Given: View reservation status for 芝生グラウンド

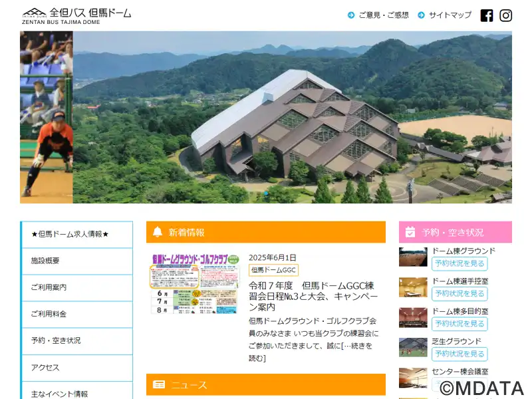Looking at the screenshot, I should tap(460, 354).
